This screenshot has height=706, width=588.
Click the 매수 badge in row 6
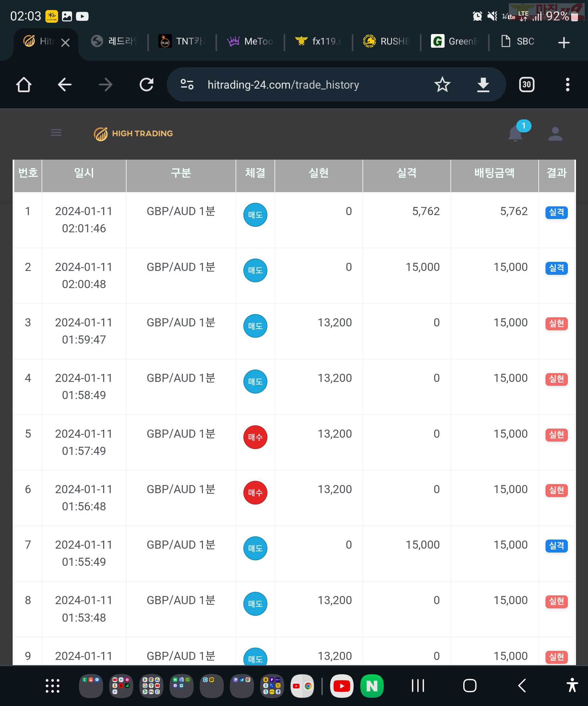[x=255, y=493]
